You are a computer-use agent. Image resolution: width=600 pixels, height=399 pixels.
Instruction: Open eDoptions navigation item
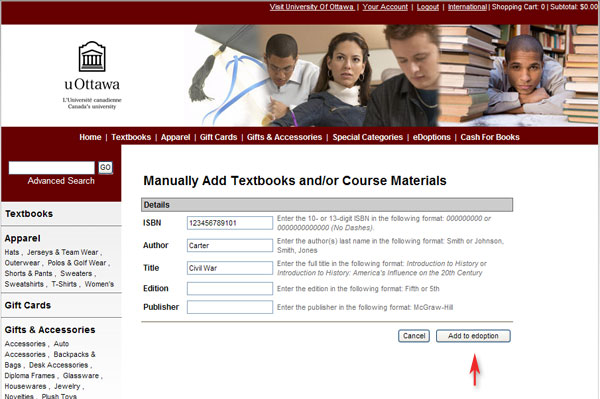432,137
